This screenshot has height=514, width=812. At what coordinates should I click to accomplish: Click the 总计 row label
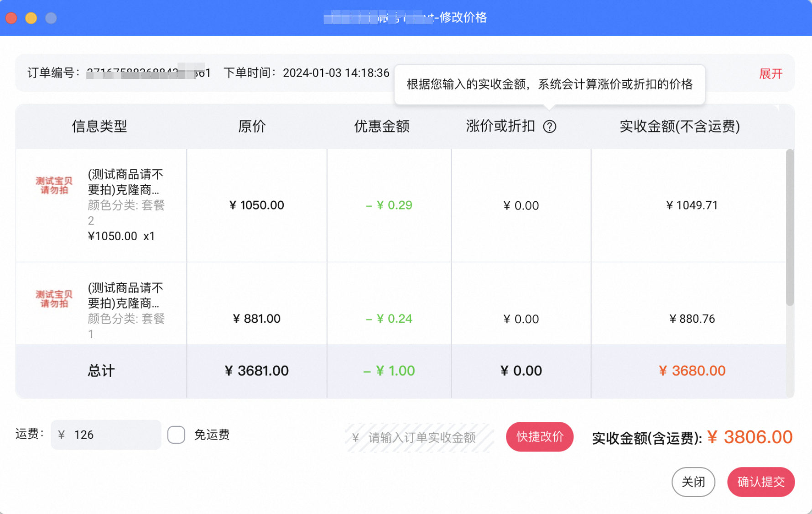[x=101, y=371]
